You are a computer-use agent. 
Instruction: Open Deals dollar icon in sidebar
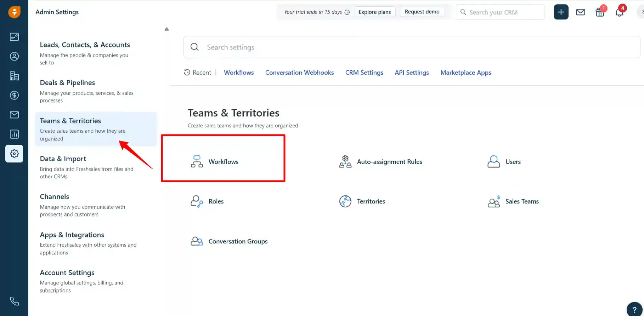(x=14, y=95)
